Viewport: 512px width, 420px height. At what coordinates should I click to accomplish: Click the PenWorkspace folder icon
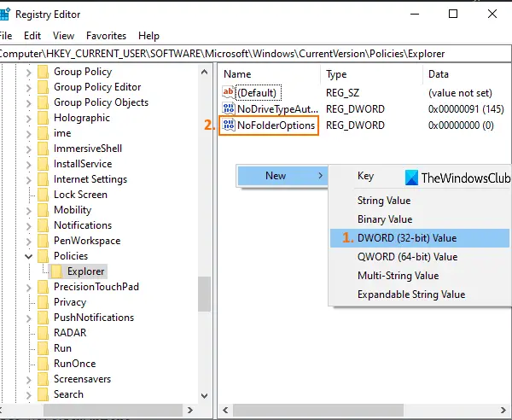[44, 241]
